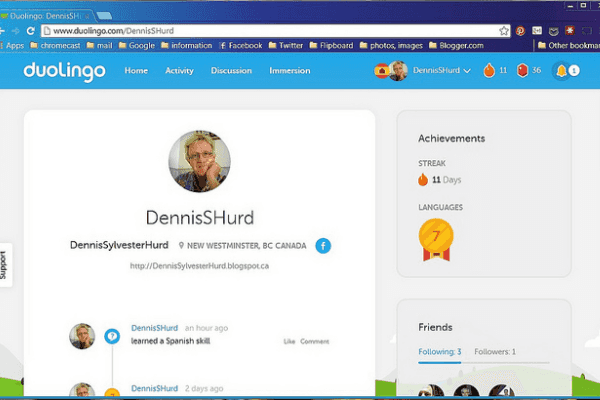Switch to the Following: 3 tab

[x=440, y=351]
